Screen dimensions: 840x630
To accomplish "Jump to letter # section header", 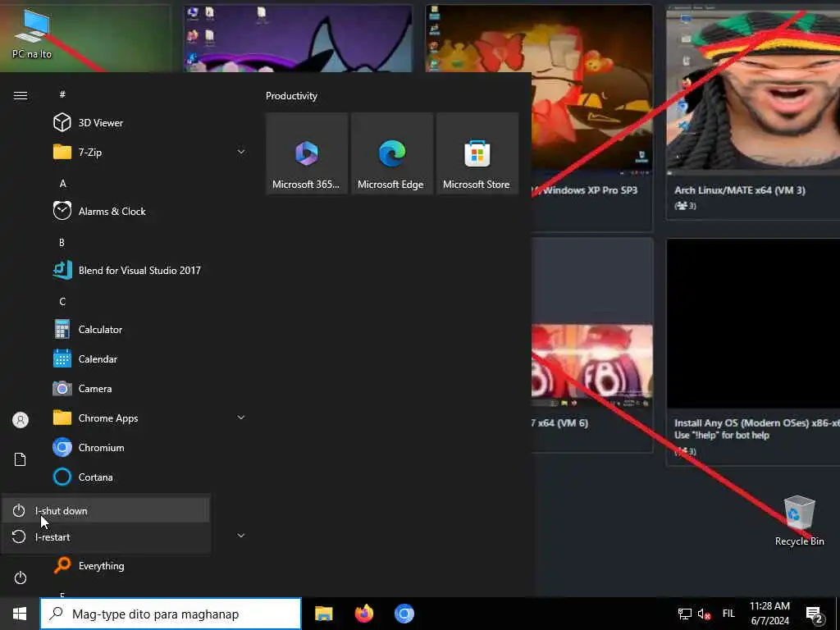I will tap(62, 94).
